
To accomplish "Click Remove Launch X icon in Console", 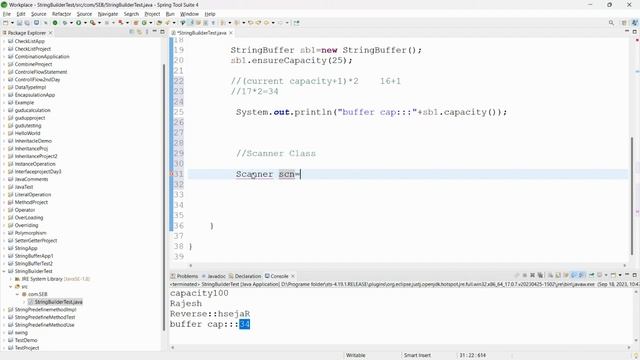I will pyautogui.click(x=532, y=276).
